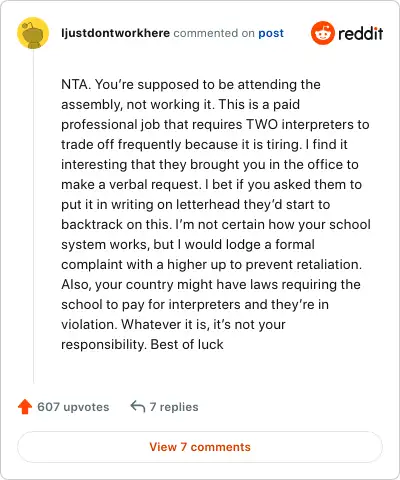Click the line "make a verbal request"
Screen dimensions: 400x480
211,184
